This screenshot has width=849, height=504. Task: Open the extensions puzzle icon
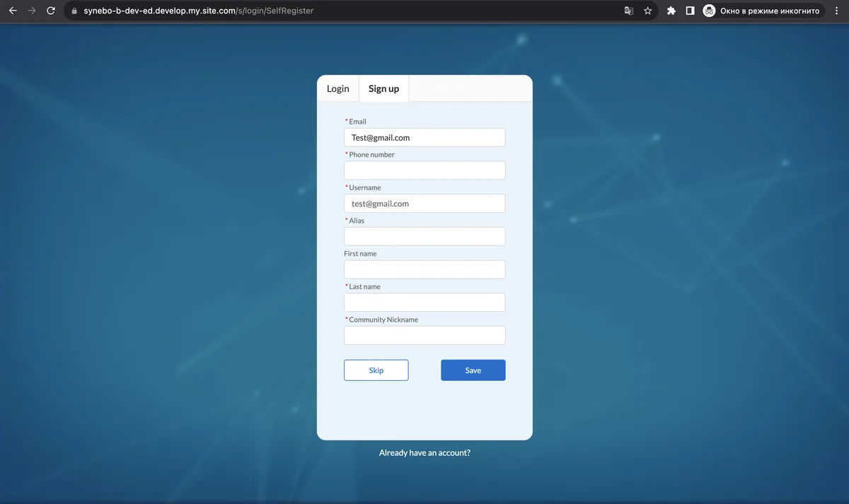click(671, 11)
